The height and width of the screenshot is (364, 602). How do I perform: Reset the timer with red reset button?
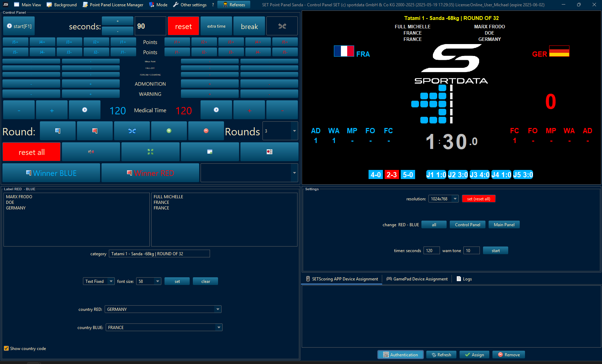pyautogui.click(x=183, y=26)
